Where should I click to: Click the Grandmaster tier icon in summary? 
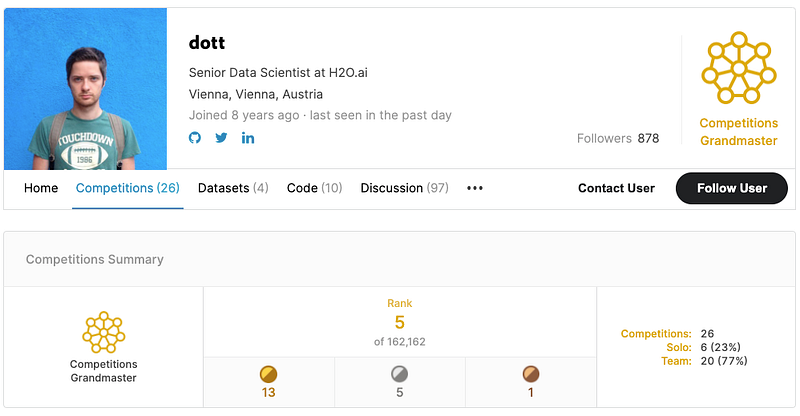(103, 333)
